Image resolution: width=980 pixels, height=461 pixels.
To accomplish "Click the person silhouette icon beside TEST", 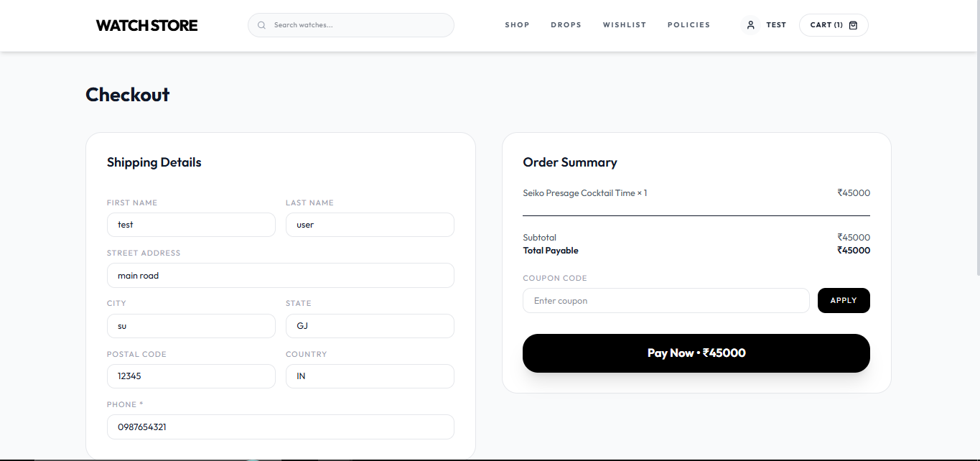I will (x=750, y=24).
